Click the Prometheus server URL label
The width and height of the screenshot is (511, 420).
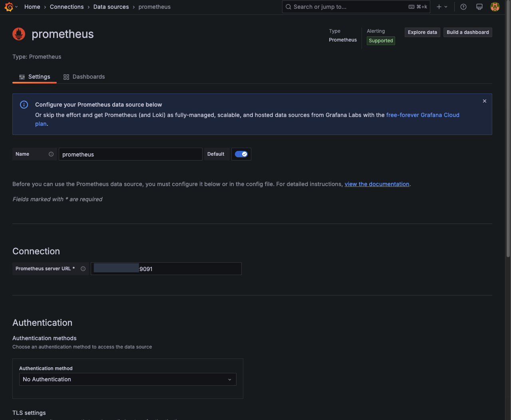coord(45,269)
